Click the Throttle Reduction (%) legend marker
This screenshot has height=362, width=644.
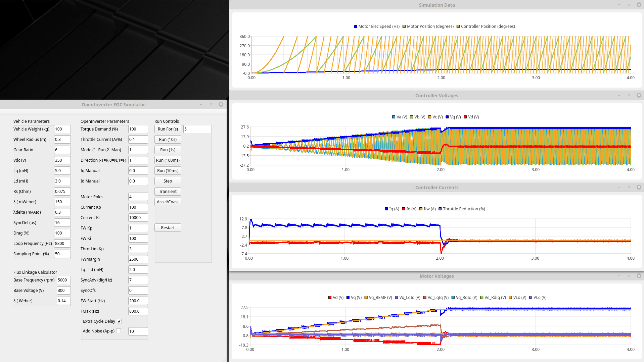[440, 209]
